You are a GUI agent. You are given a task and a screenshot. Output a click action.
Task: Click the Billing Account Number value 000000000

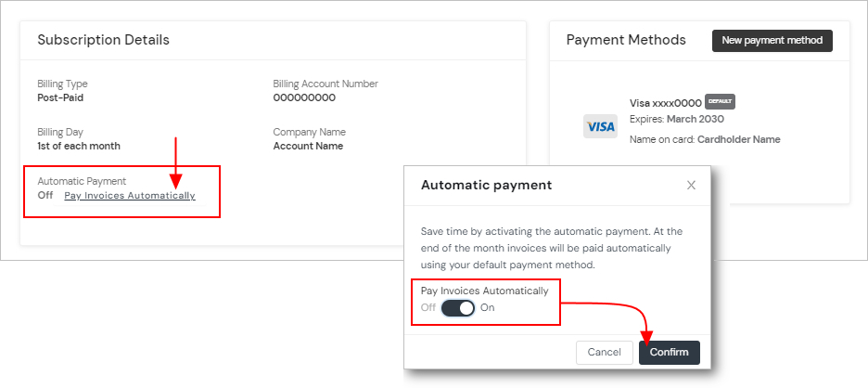(304, 97)
